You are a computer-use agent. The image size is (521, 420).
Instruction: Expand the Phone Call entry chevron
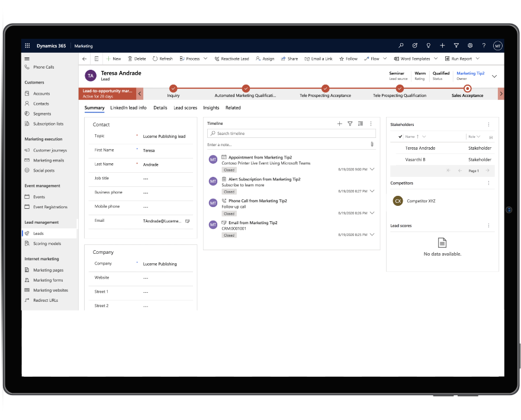(372, 213)
